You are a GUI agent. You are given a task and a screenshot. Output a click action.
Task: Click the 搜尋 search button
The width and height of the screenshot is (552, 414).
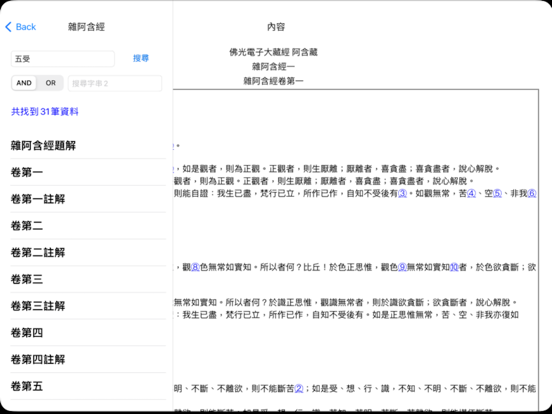[x=141, y=58]
